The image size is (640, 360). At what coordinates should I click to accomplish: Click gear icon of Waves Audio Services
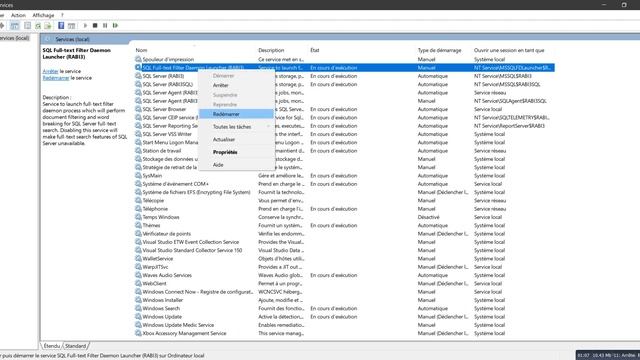pyautogui.click(x=138, y=275)
